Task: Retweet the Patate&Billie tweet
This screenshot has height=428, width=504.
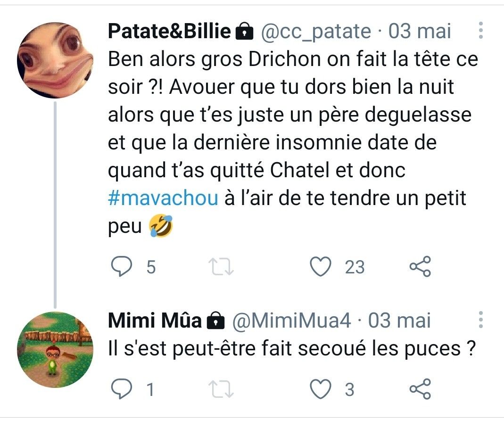Action: coord(221,267)
